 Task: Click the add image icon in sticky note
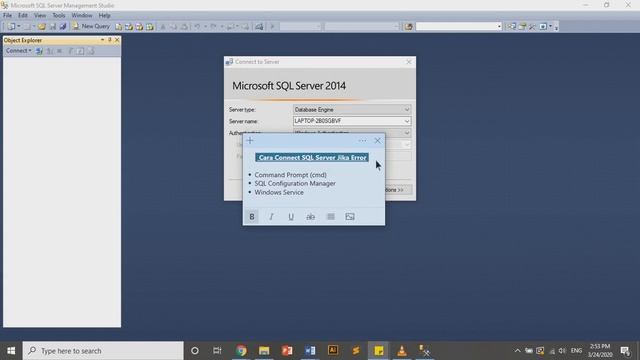point(350,217)
